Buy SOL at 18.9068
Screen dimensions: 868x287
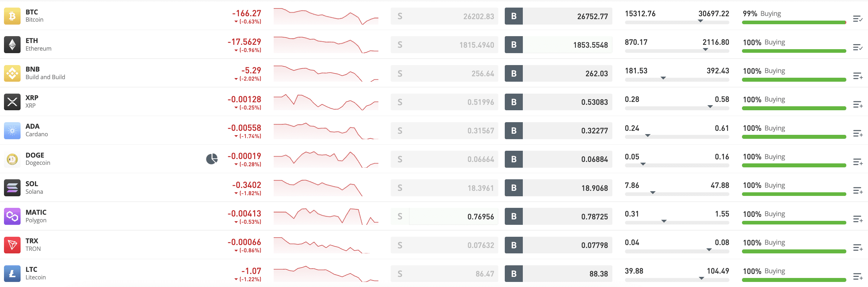pyautogui.click(x=559, y=188)
